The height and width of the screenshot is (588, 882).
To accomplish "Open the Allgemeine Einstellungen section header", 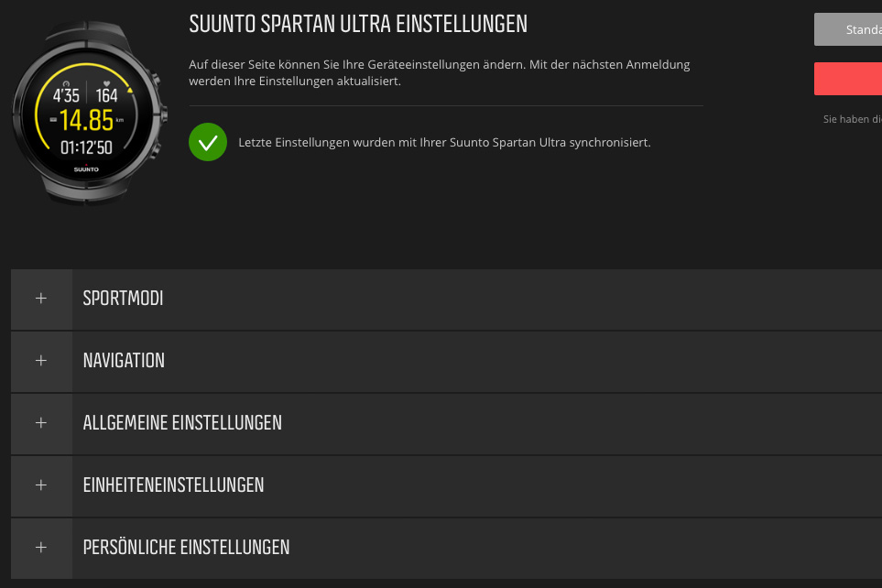I will (x=182, y=423).
